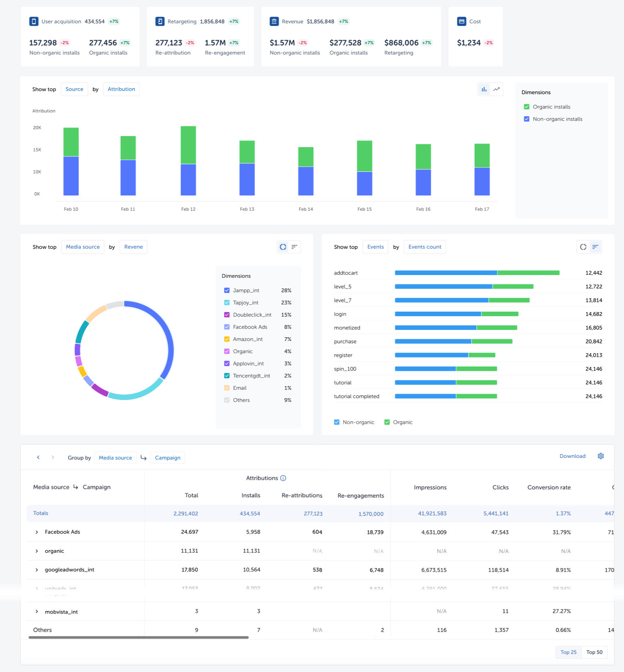Image resolution: width=624 pixels, height=672 pixels.
Task: Switch attribution chart to line view icon
Action: (496, 89)
